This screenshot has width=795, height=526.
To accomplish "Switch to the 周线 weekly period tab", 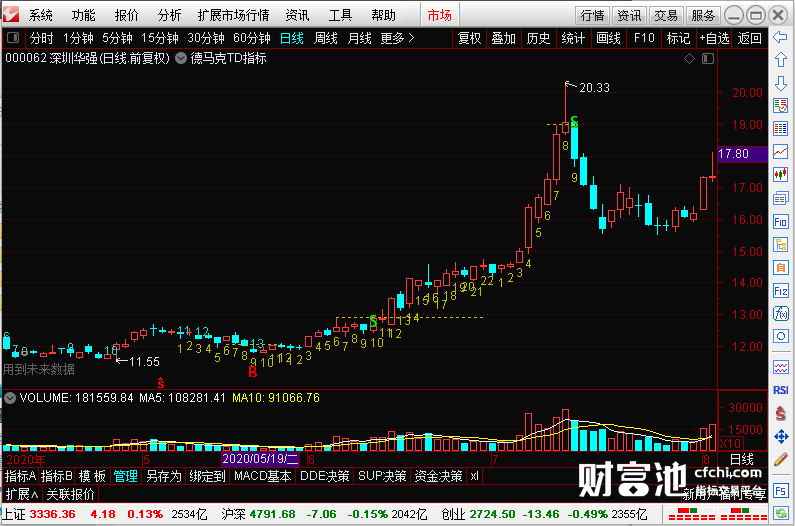I will (326, 38).
